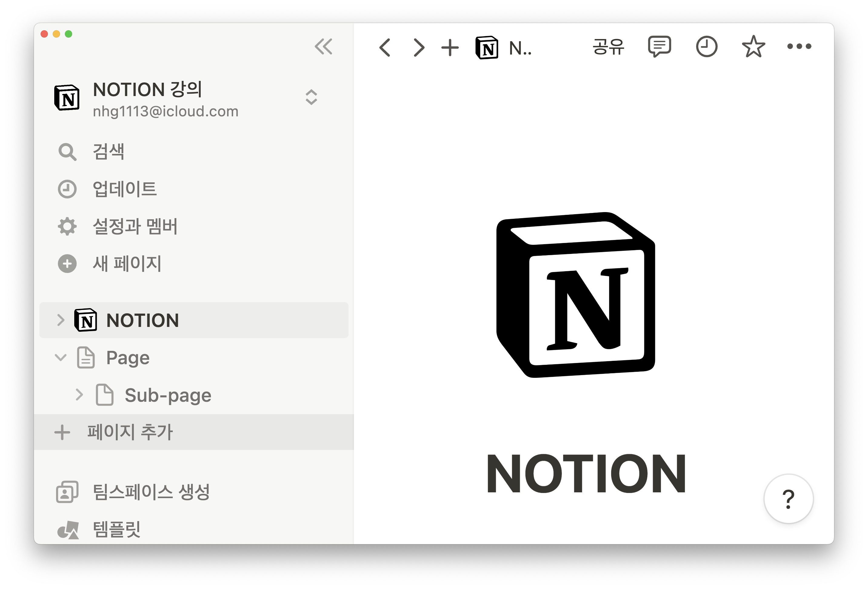Click 새 페이지 new page button
Image resolution: width=868 pixels, height=589 pixels.
pos(126,264)
